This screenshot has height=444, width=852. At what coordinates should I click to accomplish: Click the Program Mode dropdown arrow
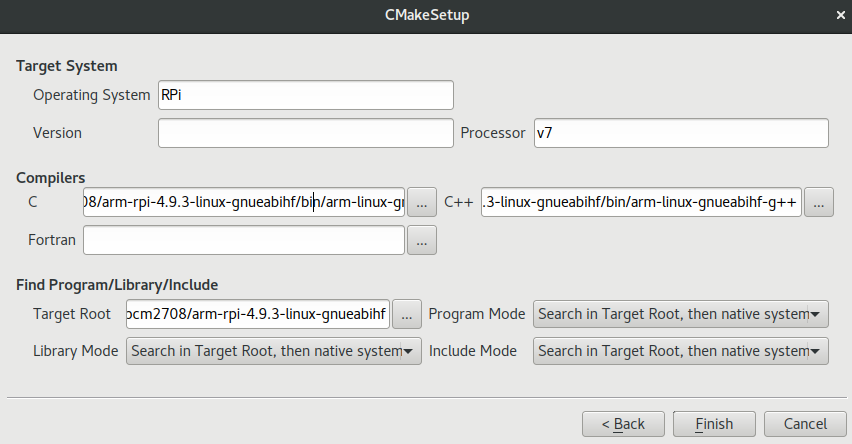pyautogui.click(x=815, y=315)
